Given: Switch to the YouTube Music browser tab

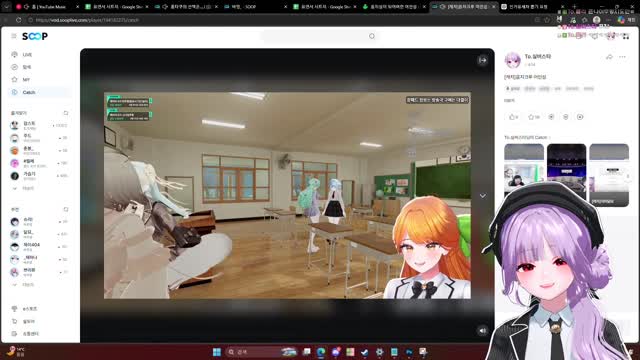Looking at the screenshot, I should pos(47,7).
